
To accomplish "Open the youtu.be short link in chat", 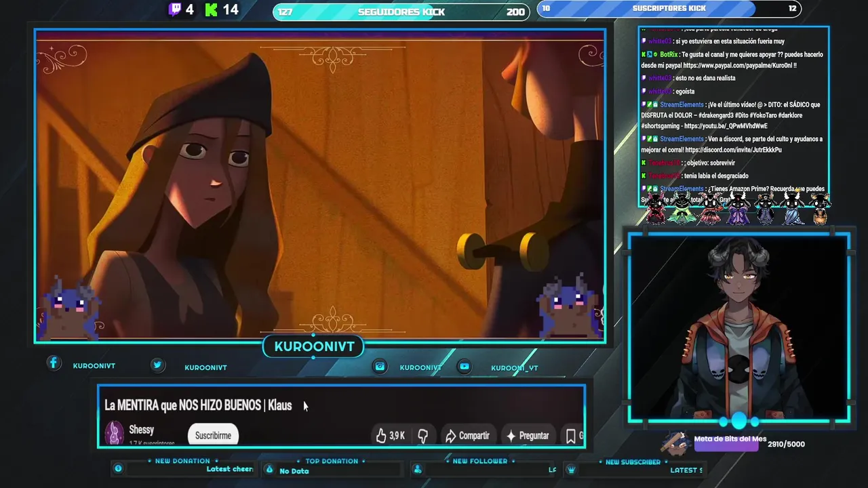I will [x=726, y=126].
